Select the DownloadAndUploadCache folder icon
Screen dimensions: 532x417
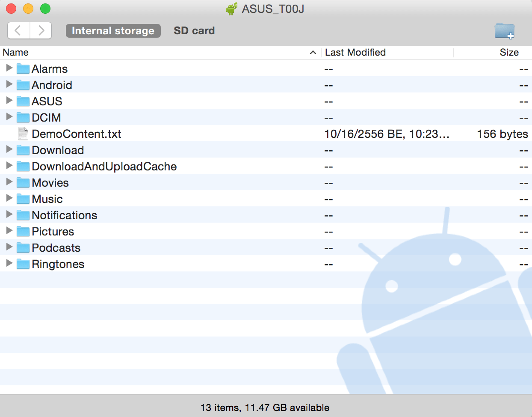[x=23, y=166]
